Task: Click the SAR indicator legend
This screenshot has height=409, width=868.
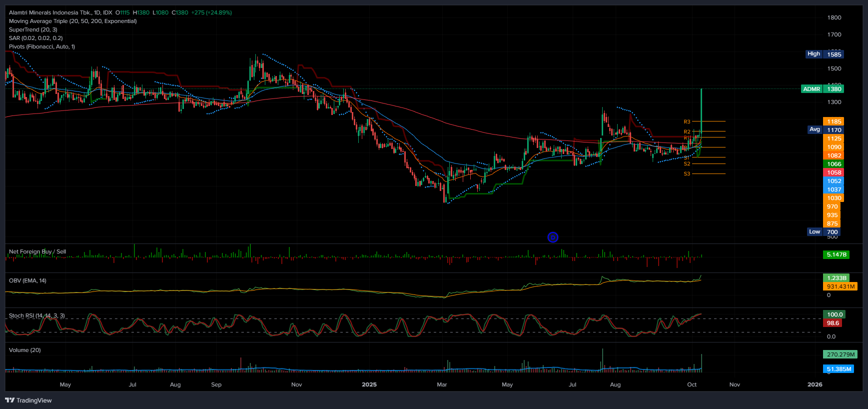Action: click(35, 38)
